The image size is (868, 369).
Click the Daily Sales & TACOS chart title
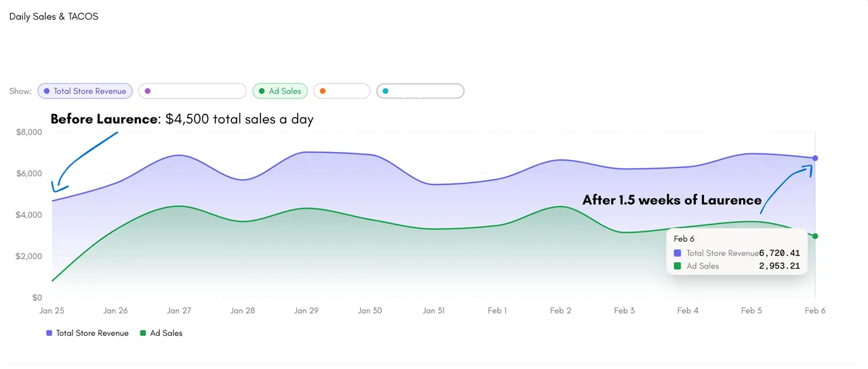pos(54,16)
